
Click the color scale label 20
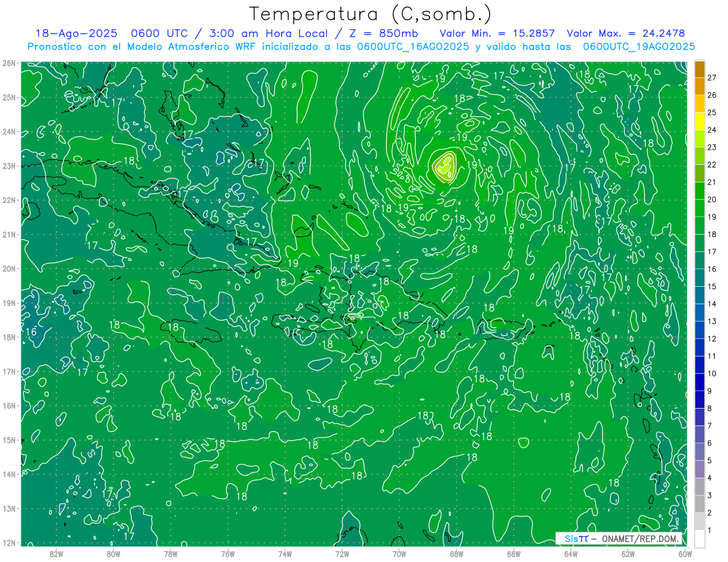712,199
